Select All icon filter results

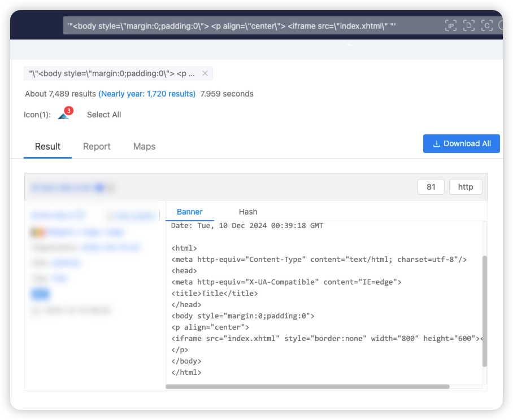point(104,115)
